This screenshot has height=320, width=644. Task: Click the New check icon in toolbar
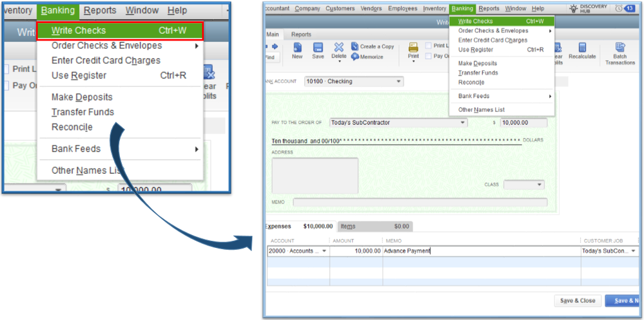coord(297,48)
